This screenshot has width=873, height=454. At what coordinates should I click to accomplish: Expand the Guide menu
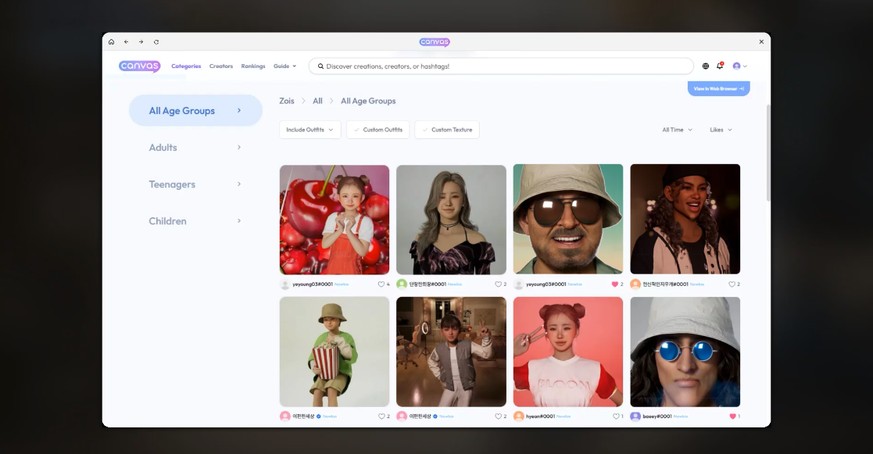pyautogui.click(x=285, y=66)
